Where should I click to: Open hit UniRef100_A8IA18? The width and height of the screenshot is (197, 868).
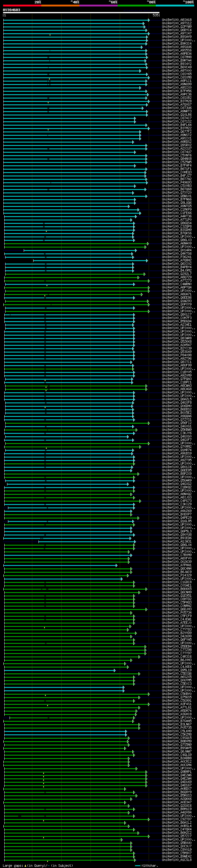click(x=177, y=20)
